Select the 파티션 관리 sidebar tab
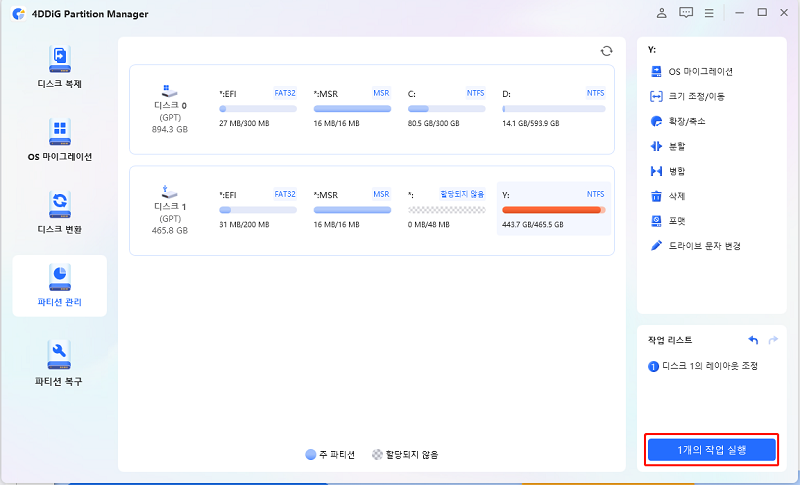Image resolution: width=800 pixels, height=485 pixels. point(60,286)
